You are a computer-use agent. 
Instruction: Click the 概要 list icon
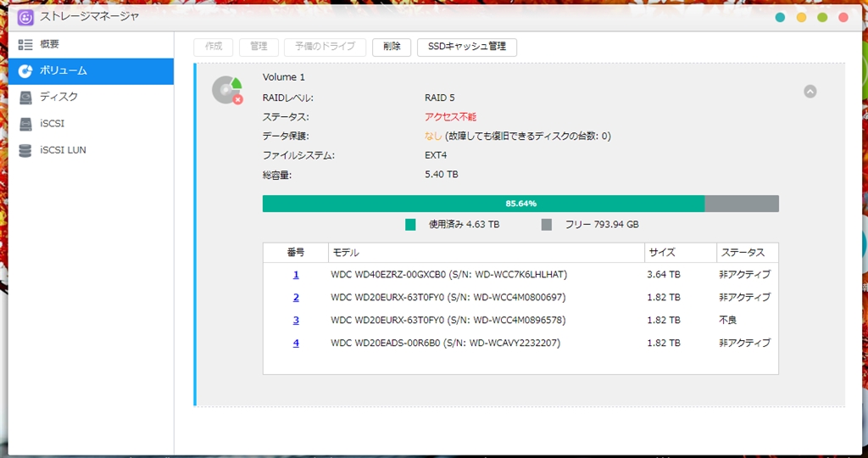(25, 45)
